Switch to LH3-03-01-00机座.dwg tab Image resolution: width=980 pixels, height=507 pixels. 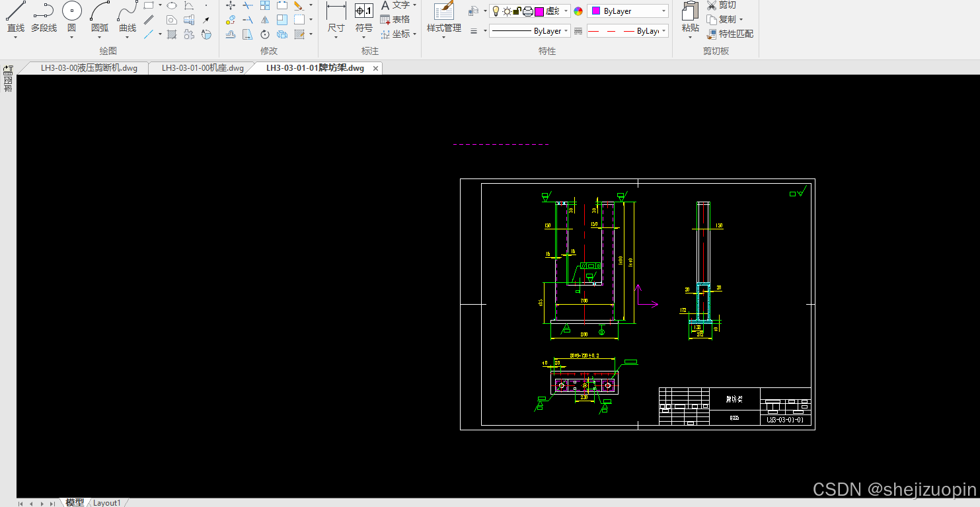coord(203,68)
